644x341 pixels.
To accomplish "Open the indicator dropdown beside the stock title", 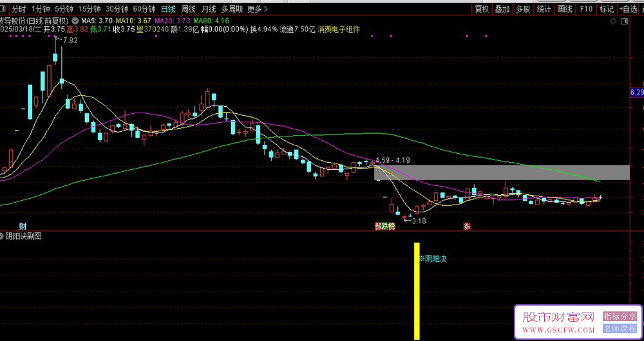I will [75, 21].
